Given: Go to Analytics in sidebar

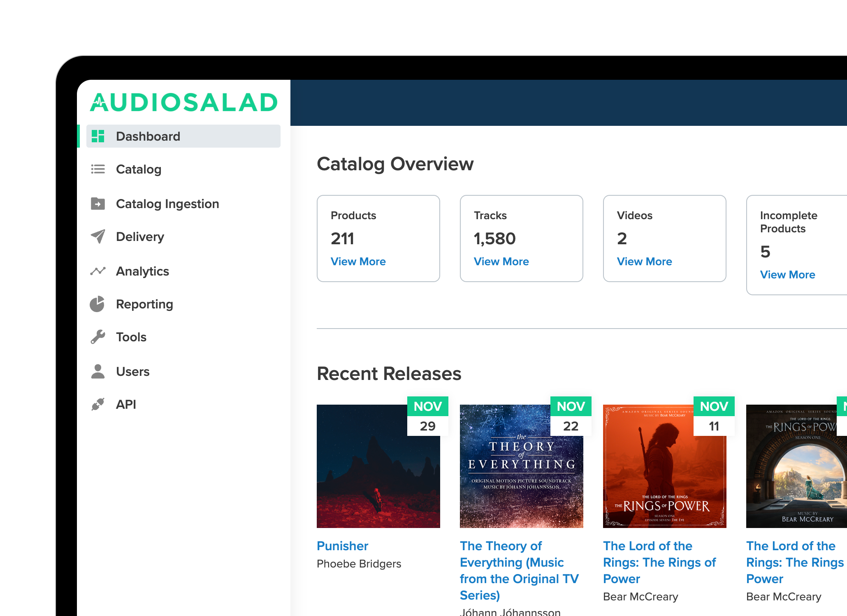Looking at the screenshot, I should [142, 271].
